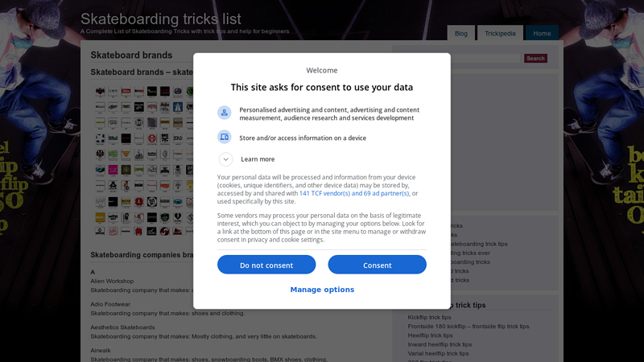Click the Skateboarding tricks list site title
Image resolution: width=644 pixels, height=362 pixels.
tap(160, 19)
